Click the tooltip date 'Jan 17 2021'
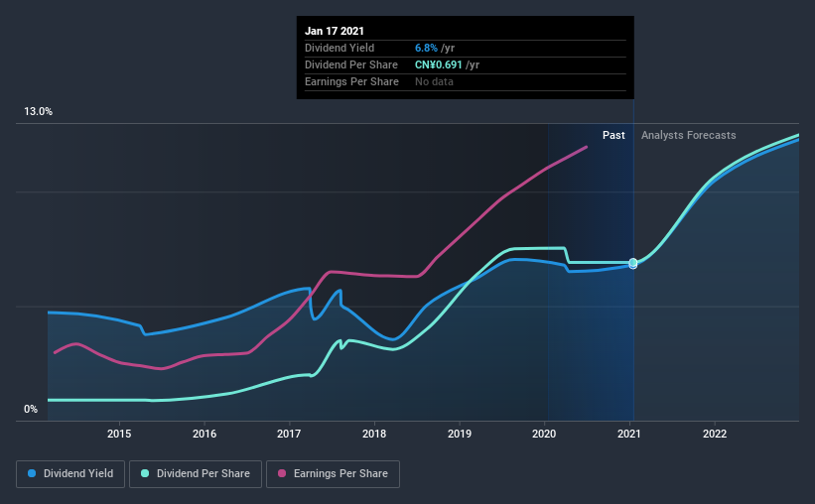This screenshot has height=504, width=815. pyautogui.click(x=335, y=31)
